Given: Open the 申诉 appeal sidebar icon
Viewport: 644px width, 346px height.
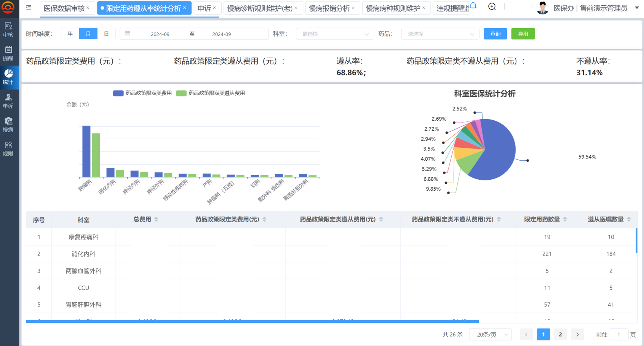Looking at the screenshot, I should coord(8,101).
